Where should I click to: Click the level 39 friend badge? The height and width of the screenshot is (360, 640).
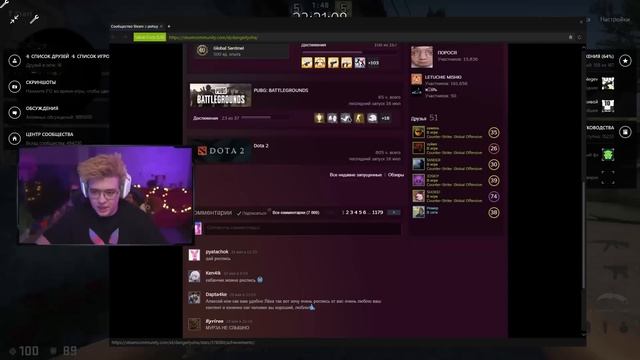(494, 180)
